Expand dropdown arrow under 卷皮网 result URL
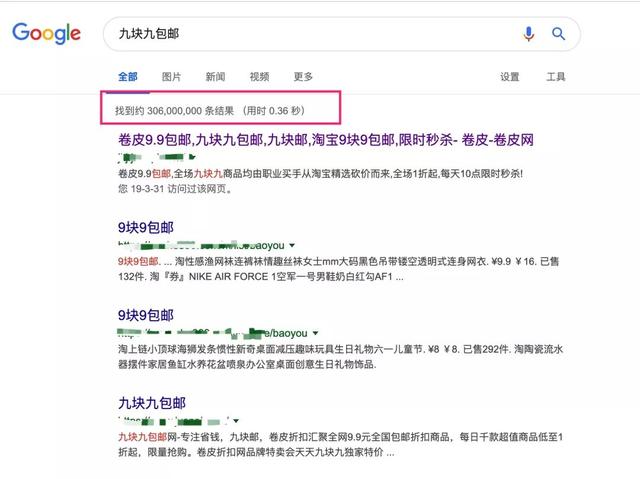 click(x=193, y=157)
